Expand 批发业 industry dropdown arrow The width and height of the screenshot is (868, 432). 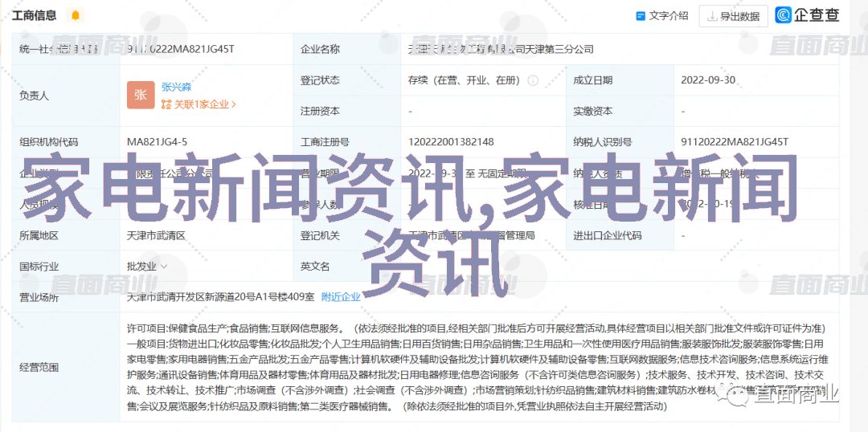click(x=164, y=266)
